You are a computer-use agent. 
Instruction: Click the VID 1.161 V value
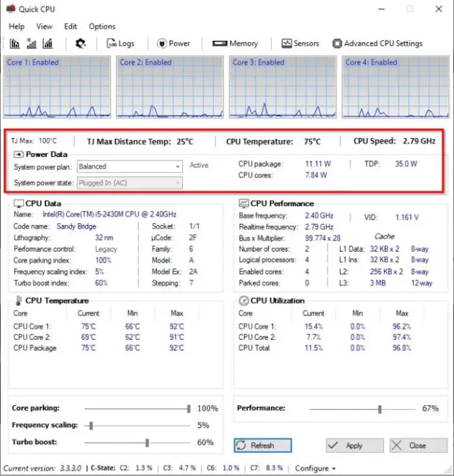(x=407, y=218)
